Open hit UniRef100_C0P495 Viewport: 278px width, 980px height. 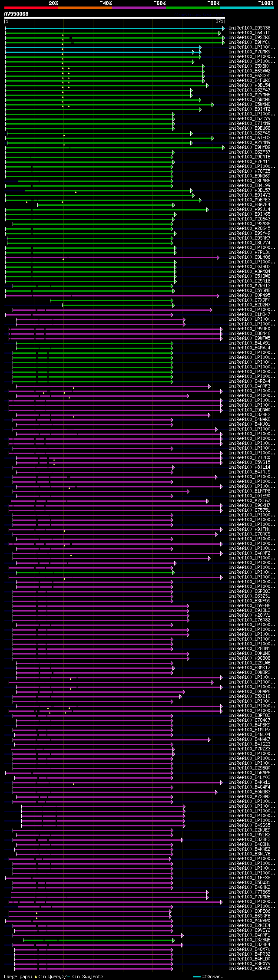pos(249,295)
